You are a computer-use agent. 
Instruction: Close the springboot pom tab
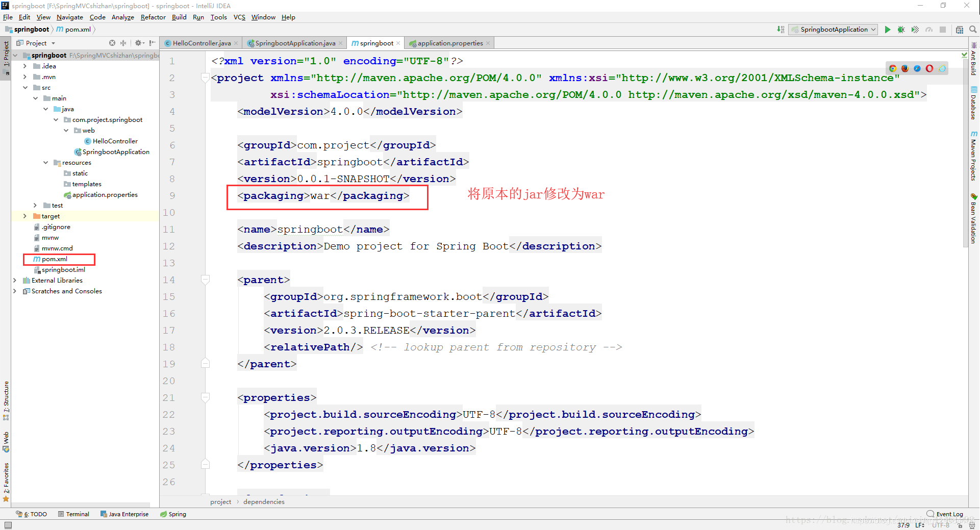tap(398, 43)
